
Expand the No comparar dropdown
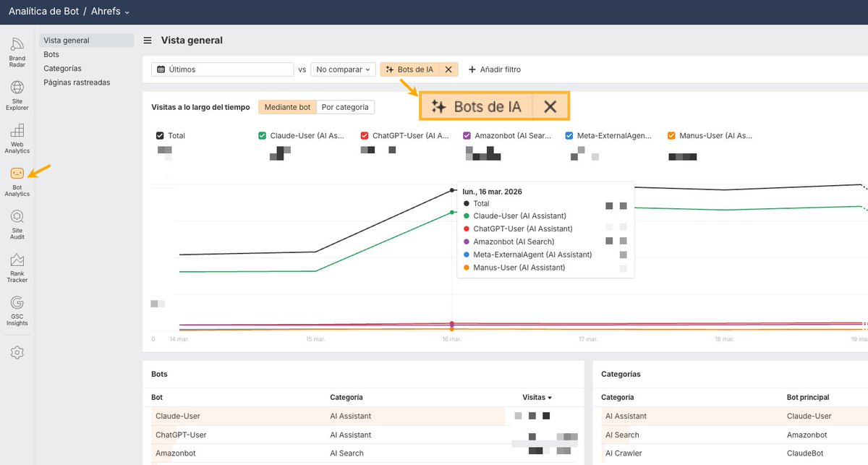[x=344, y=69]
